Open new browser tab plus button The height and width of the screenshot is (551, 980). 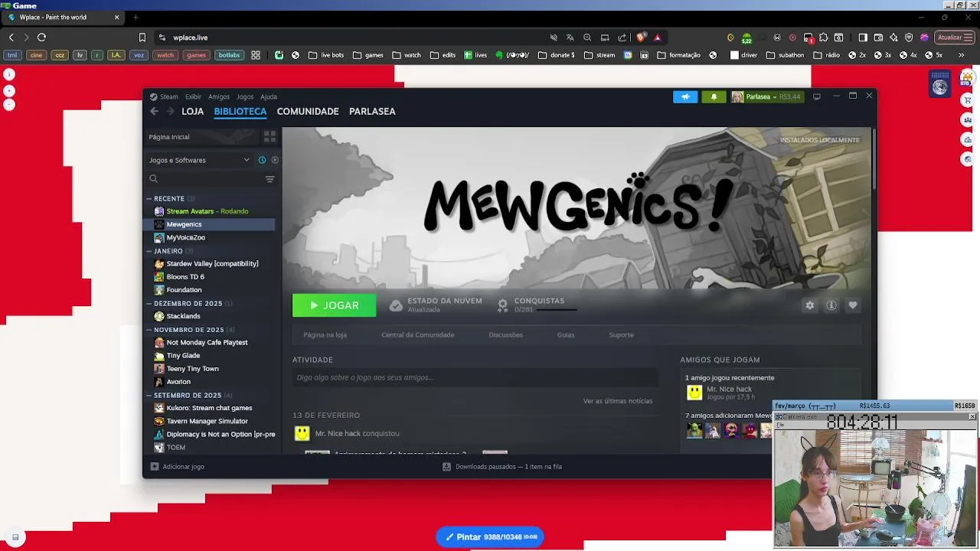tap(136, 17)
